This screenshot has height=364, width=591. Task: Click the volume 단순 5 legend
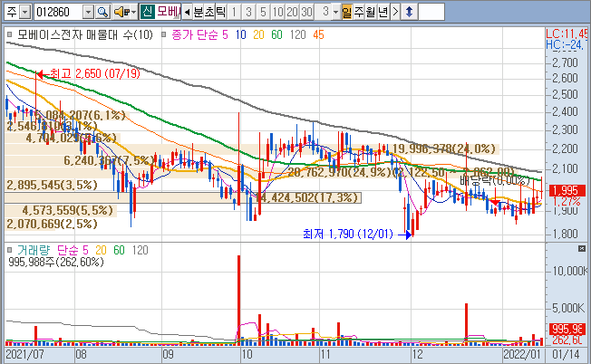click(x=73, y=250)
